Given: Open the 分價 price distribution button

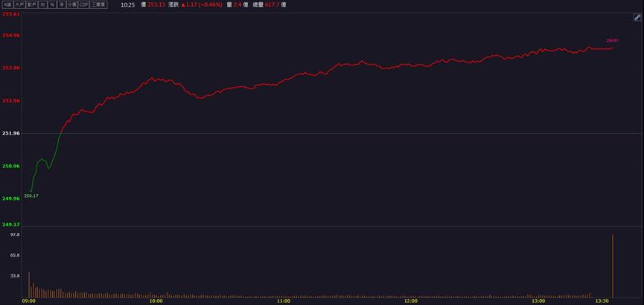Looking at the screenshot, I should [x=72, y=4].
